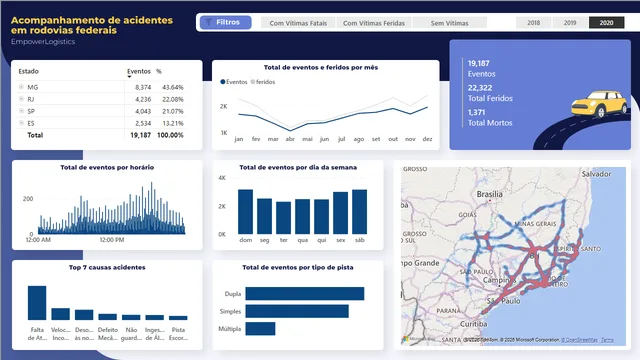The image size is (640, 360).
Task: Select the seg bar in weekday chart
Action: (264, 216)
